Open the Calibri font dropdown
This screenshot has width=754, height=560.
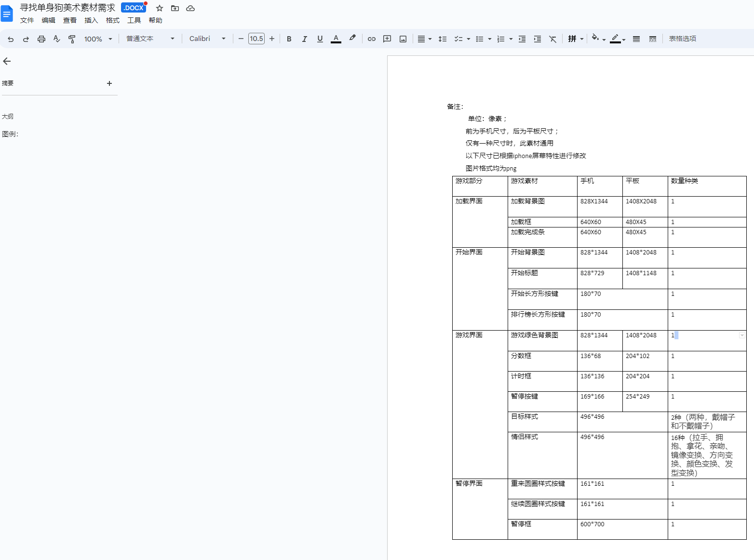207,39
